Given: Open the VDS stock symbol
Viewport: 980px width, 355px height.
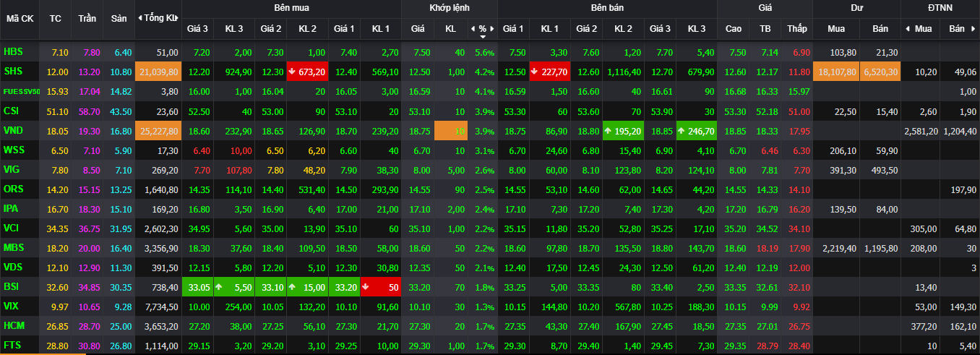Looking at the screenshot, I should pos(13,267).
